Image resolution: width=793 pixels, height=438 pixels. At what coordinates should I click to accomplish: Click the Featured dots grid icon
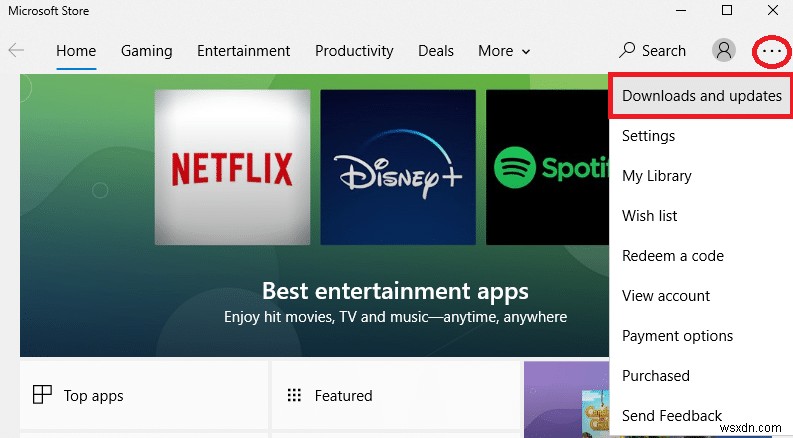tap(294, 395)
